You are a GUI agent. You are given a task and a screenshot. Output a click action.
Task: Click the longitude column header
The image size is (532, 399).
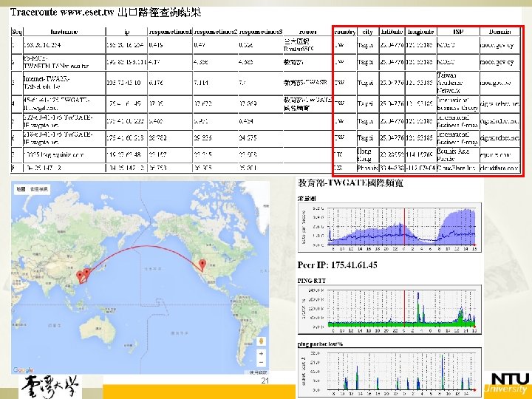[420, 32]
